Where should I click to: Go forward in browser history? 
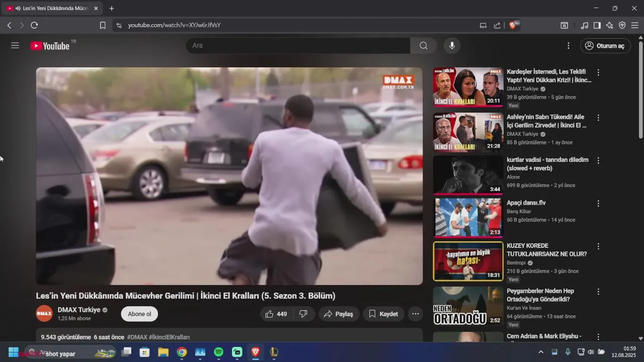(22, 25)
